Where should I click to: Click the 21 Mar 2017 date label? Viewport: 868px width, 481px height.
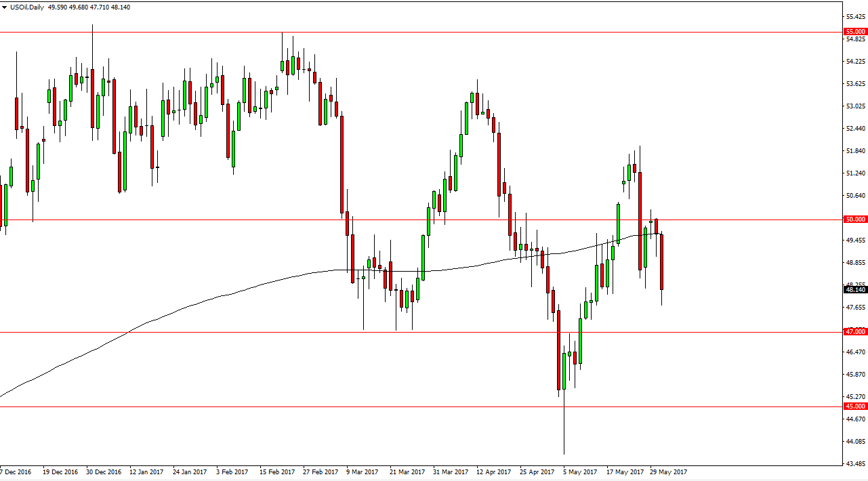(407, 472)
